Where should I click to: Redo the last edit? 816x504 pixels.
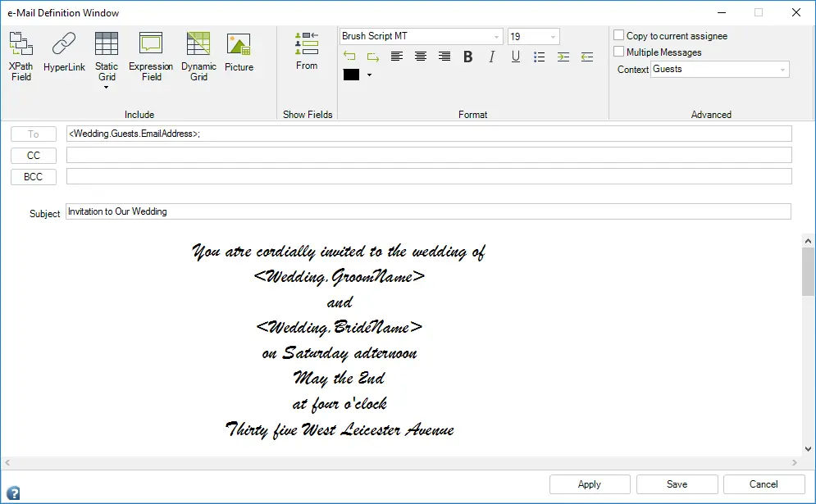[x=373, y=57]
